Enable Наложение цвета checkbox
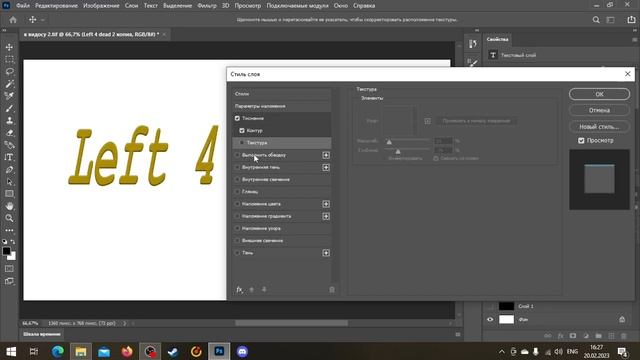The image size is (640, 360). [x=237, y=204]
